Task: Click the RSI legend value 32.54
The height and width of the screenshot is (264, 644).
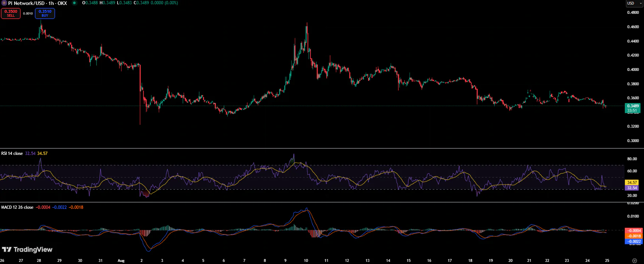Action: (30, 153)
